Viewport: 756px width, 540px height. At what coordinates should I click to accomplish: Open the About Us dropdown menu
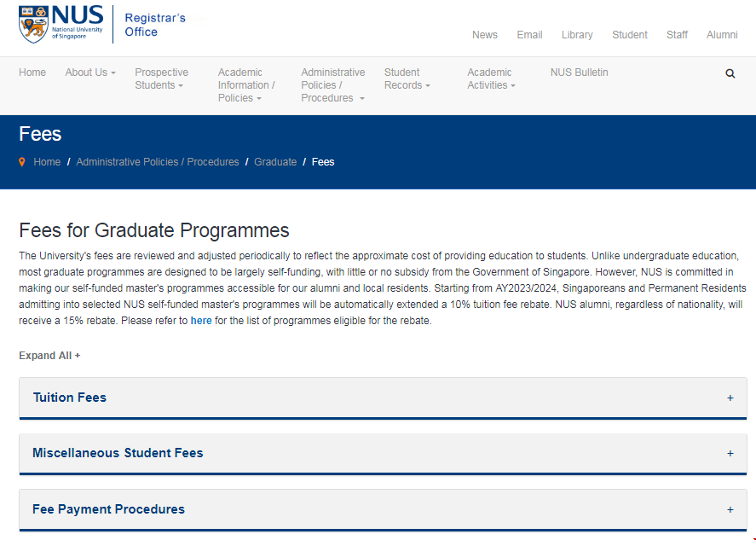pyautogui.click(x=89, y=73)
